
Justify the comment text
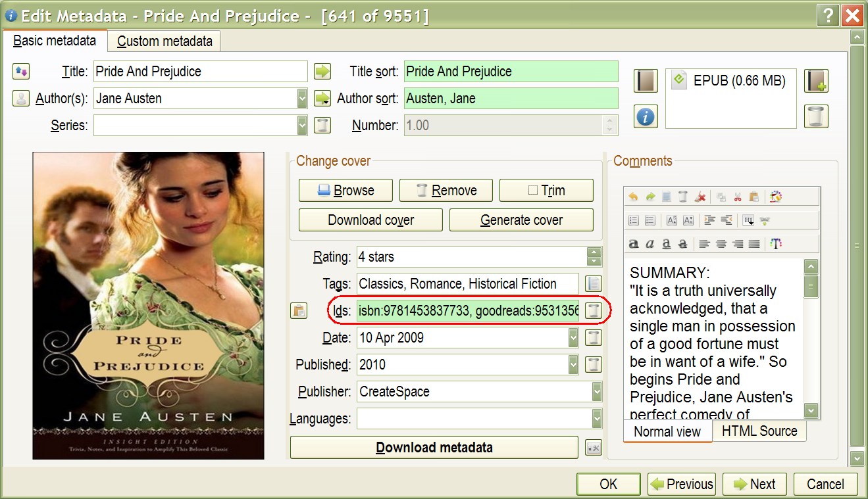(x=754, y=244)
